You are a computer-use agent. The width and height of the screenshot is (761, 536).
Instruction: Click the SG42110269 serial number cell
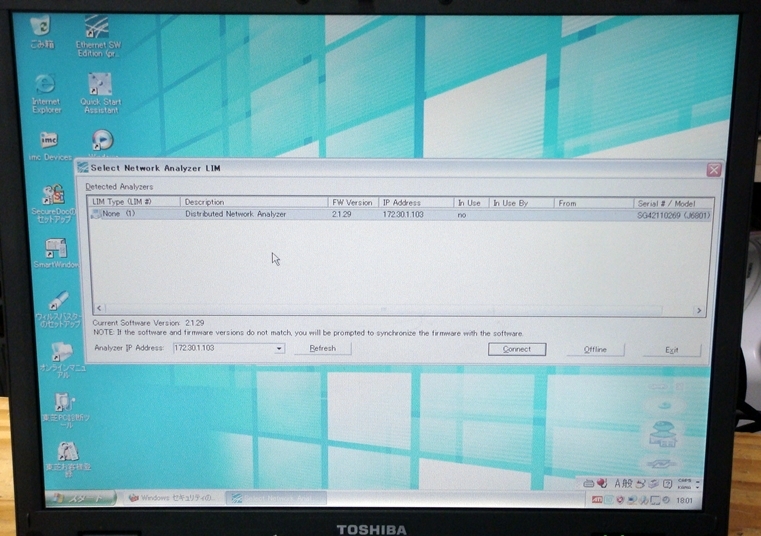pyautogui.click(x=673, y=215)
